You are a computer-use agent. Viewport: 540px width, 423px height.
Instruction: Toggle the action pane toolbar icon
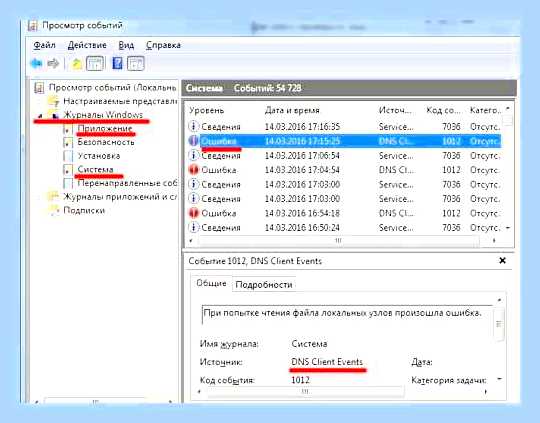135,63
